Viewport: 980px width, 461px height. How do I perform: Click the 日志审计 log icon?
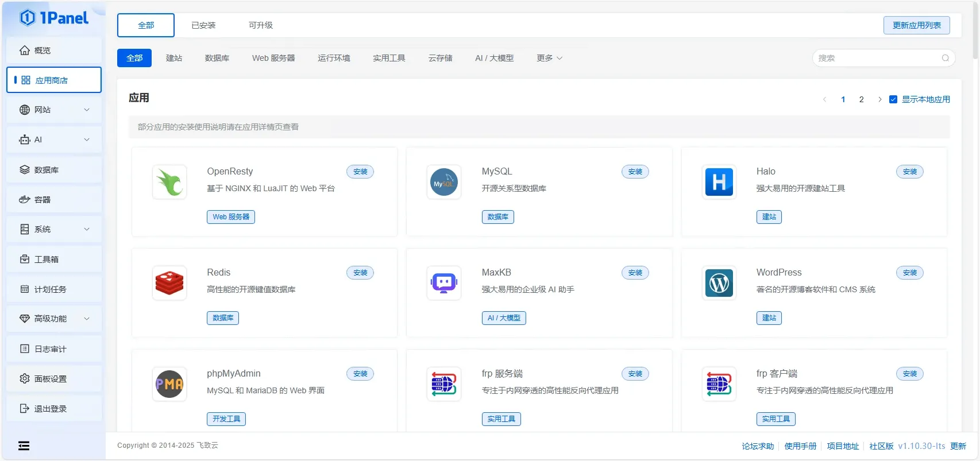point(25,349)
